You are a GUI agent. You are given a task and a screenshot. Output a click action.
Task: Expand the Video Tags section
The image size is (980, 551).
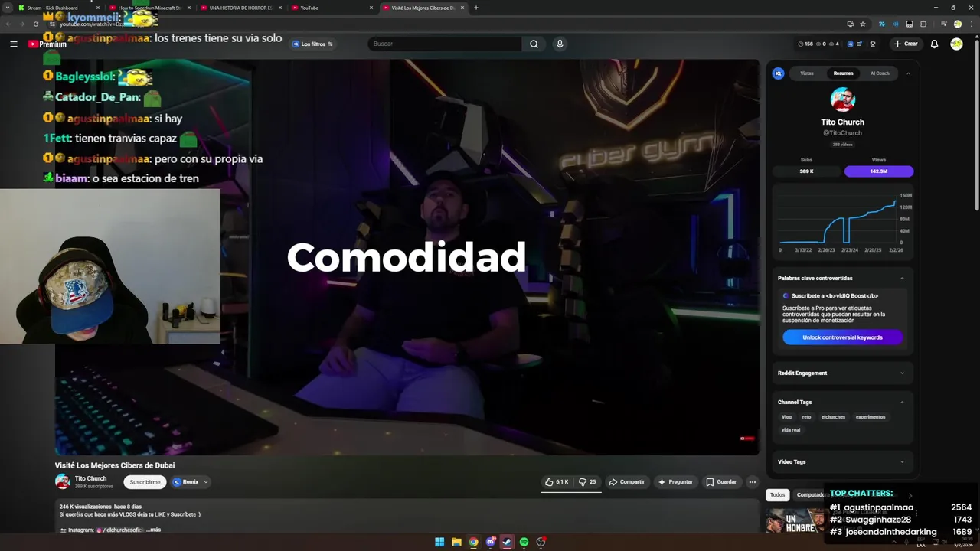click(x=902, y=461)
